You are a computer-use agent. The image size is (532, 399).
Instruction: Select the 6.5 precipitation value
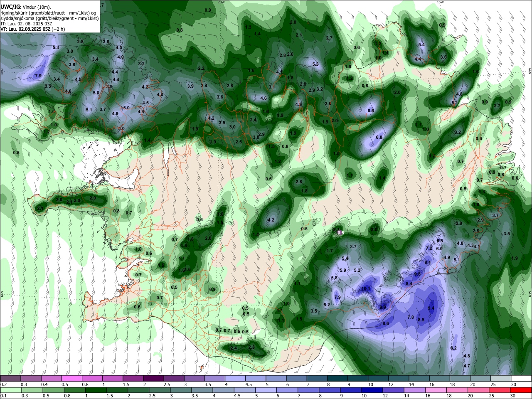(440, 241)
